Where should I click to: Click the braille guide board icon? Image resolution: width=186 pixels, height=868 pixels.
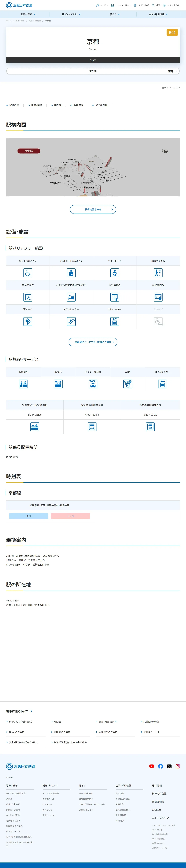point(158,297)
